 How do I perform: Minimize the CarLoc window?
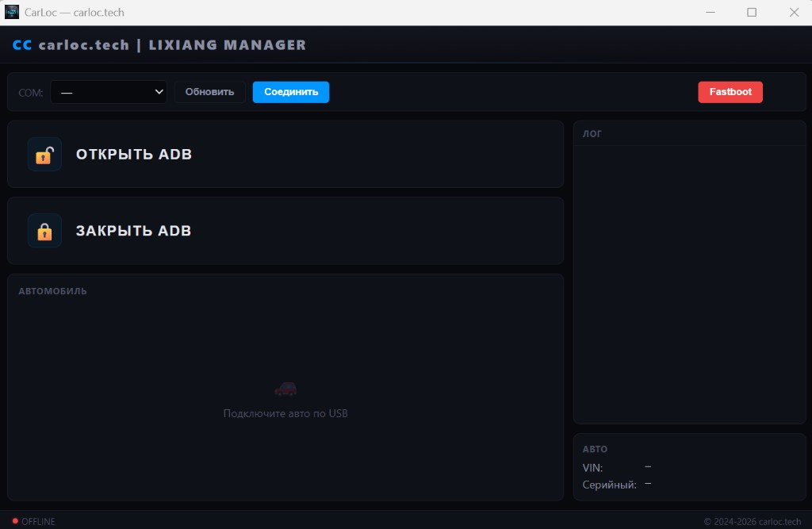710,12
